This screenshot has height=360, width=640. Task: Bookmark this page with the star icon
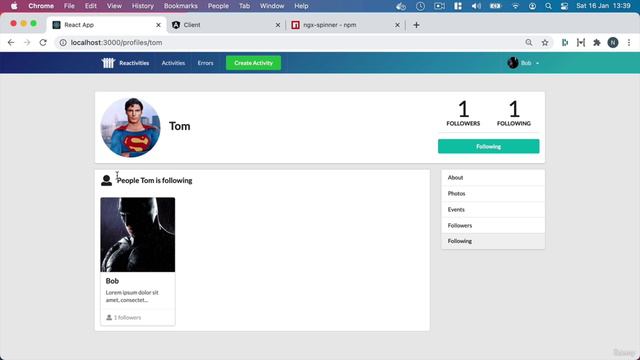(x=545, y=42)
